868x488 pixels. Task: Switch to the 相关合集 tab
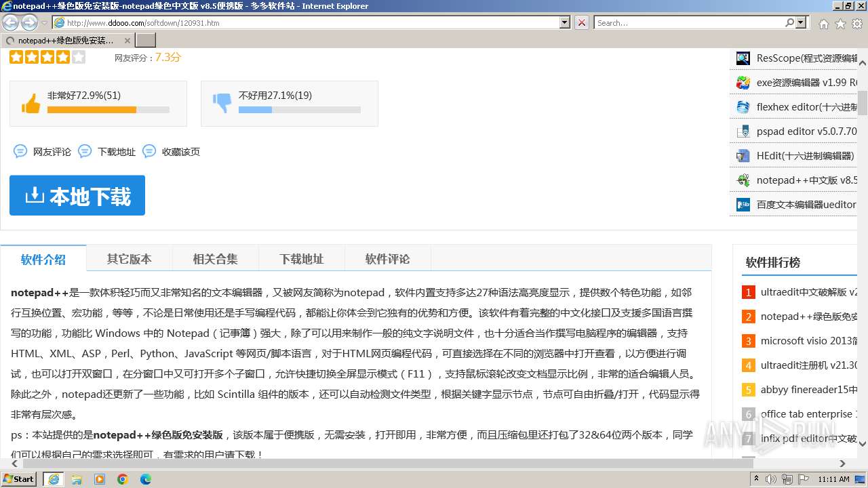point(215,259)
